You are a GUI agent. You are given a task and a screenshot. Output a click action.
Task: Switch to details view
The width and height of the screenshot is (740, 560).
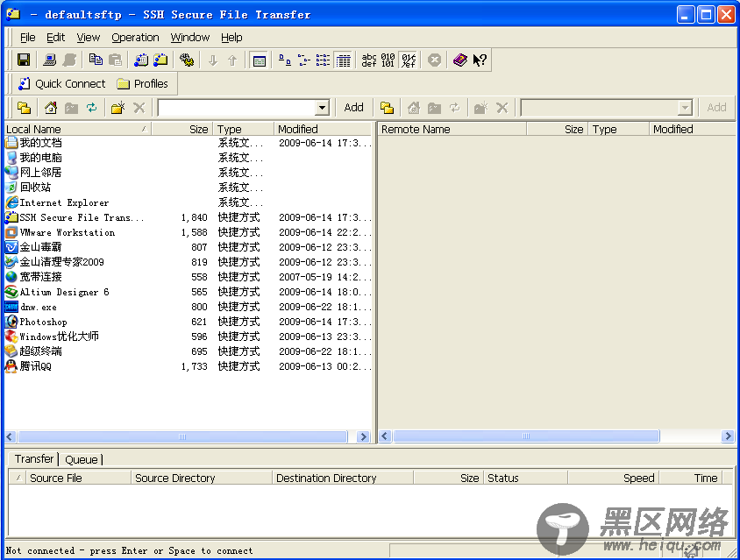(343, 60)
